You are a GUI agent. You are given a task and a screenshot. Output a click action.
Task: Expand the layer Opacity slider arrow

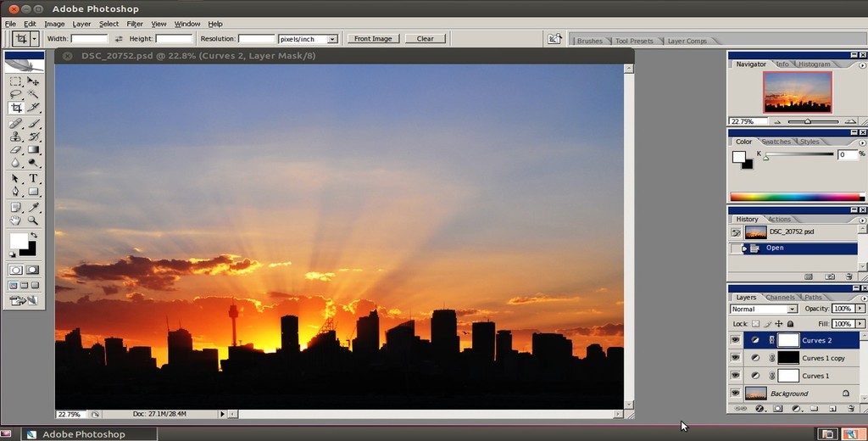[860, 309]
